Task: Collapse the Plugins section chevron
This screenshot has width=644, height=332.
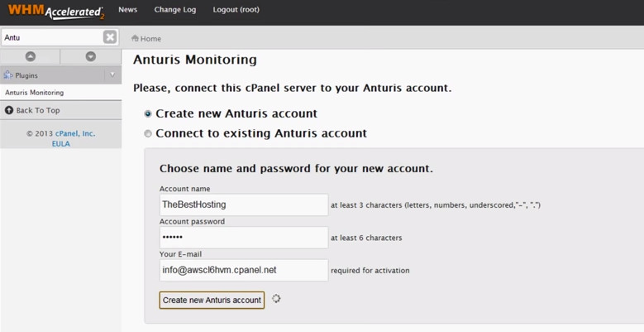Action: [x=112, y=75]
